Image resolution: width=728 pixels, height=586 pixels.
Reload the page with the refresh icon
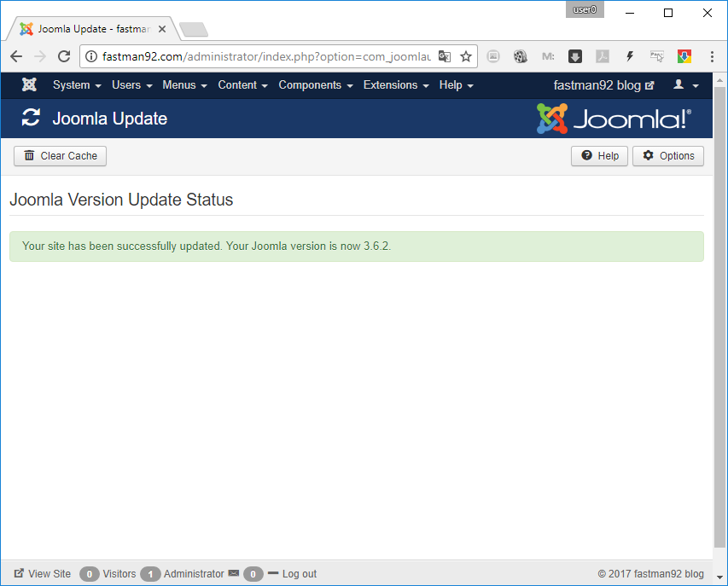pos(64,56)
